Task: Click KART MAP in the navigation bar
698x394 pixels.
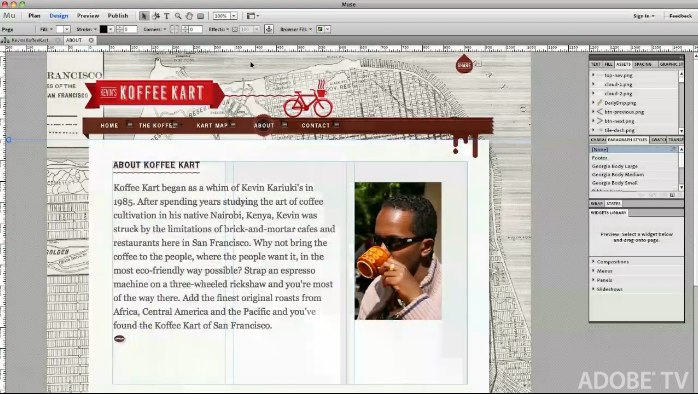Action: (x=212, y=126)
